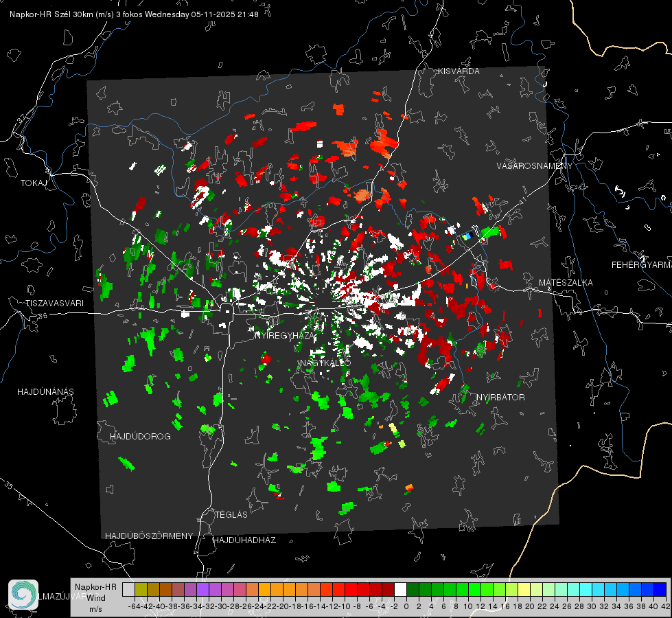This screenshot has height=618, width=672.
Task: Select yellow swatch between 18 and 20
Action: tap(524, 589)
